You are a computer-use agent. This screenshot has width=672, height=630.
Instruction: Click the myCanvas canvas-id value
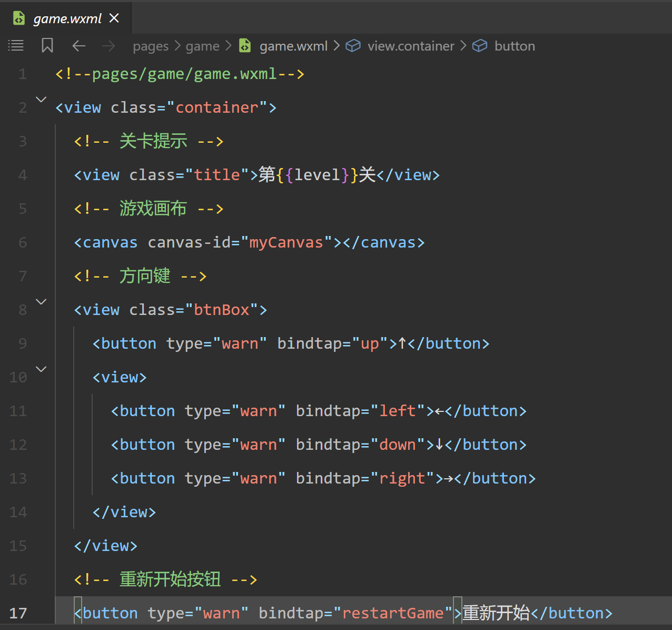(286, 242)
